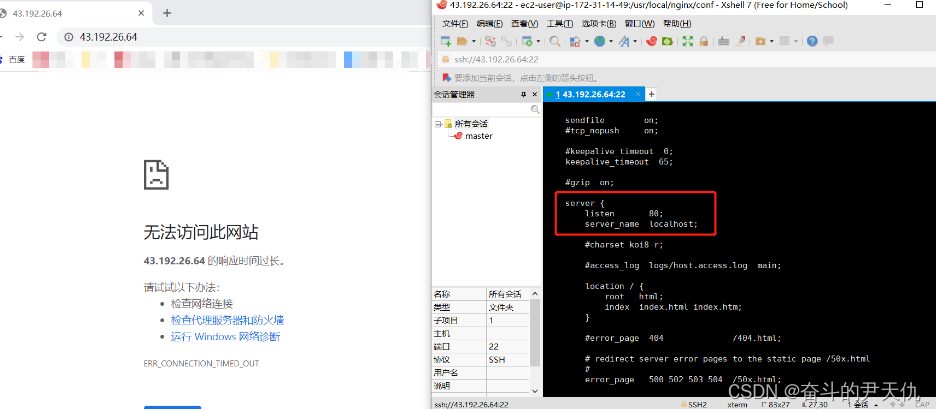Viewport: 936px width, 411px height.
Task: Click New Session icon in Xshell toolbar
Action: tap(446, 41)
